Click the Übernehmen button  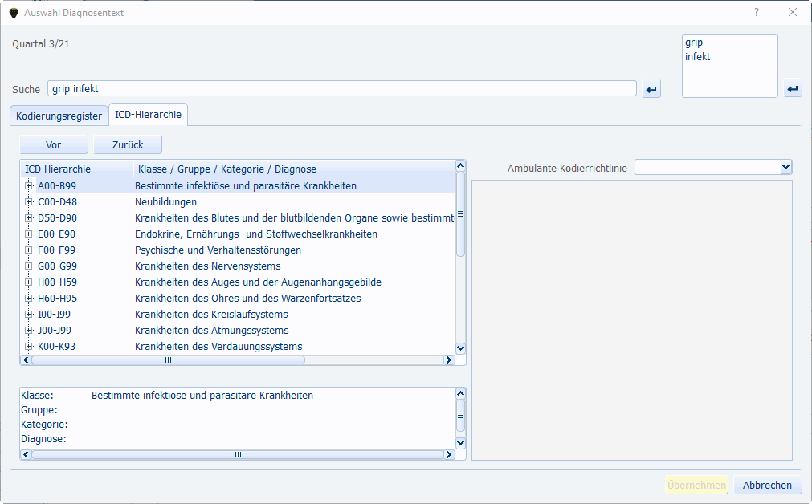696,485
